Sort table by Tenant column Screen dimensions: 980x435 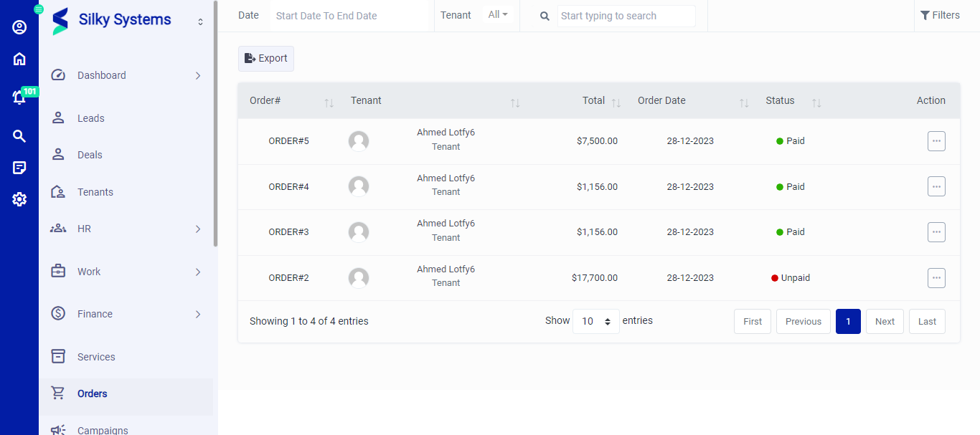tap(514, 103)
